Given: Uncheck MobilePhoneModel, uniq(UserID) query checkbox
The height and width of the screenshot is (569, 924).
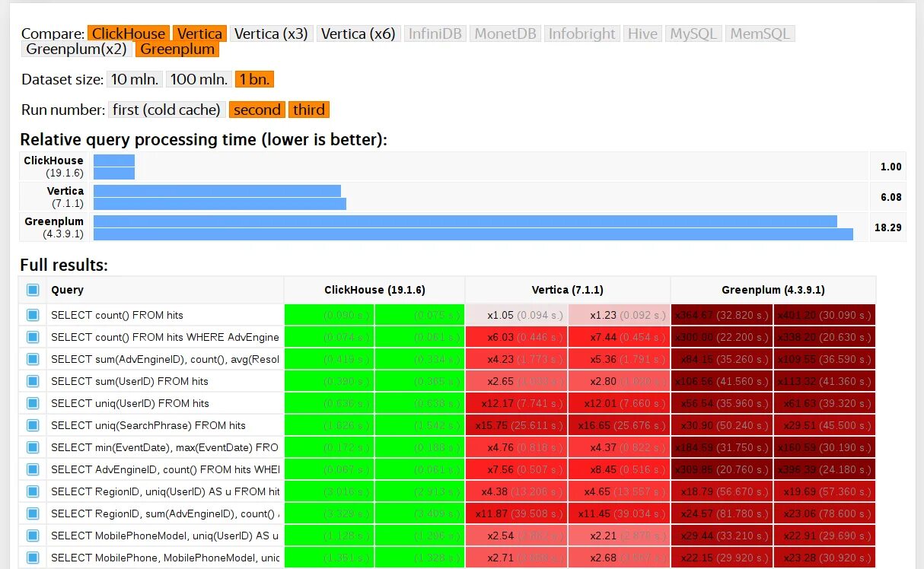Looking at the screenshot, I should click(x=33, y=536).
